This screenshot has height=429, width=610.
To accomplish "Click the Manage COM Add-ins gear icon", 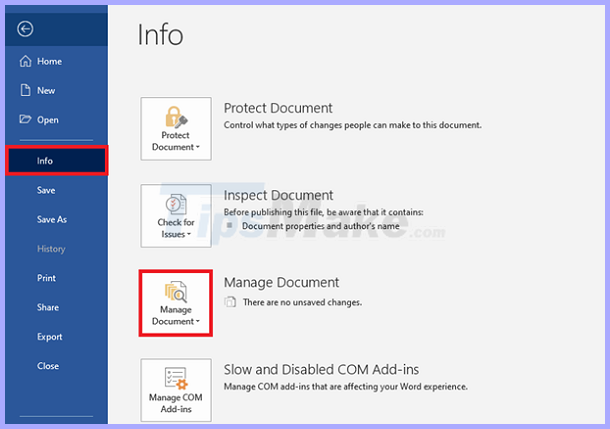I will coord(176,378).
